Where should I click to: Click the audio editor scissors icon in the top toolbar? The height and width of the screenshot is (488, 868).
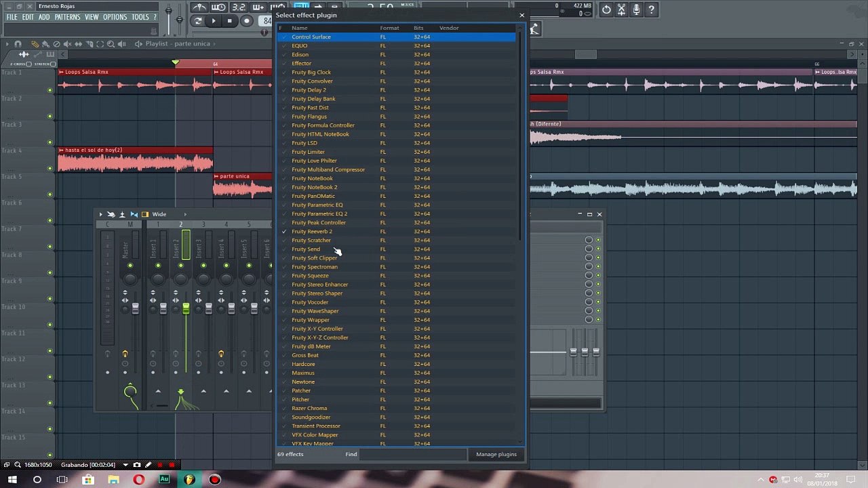click(621, 9)
